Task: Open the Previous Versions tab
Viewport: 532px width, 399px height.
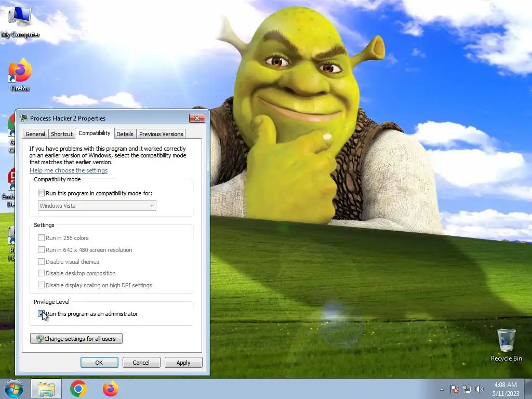Action: pyautogui.click(x=161, y=134)
